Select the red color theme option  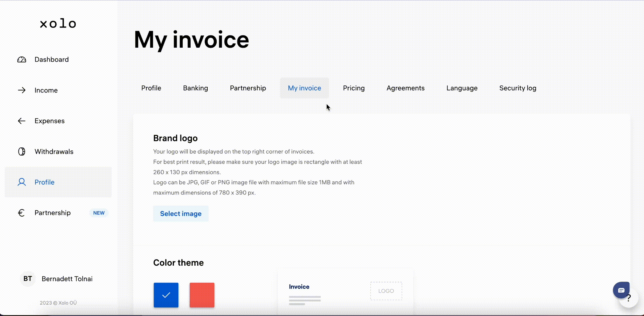click(202, 295)
